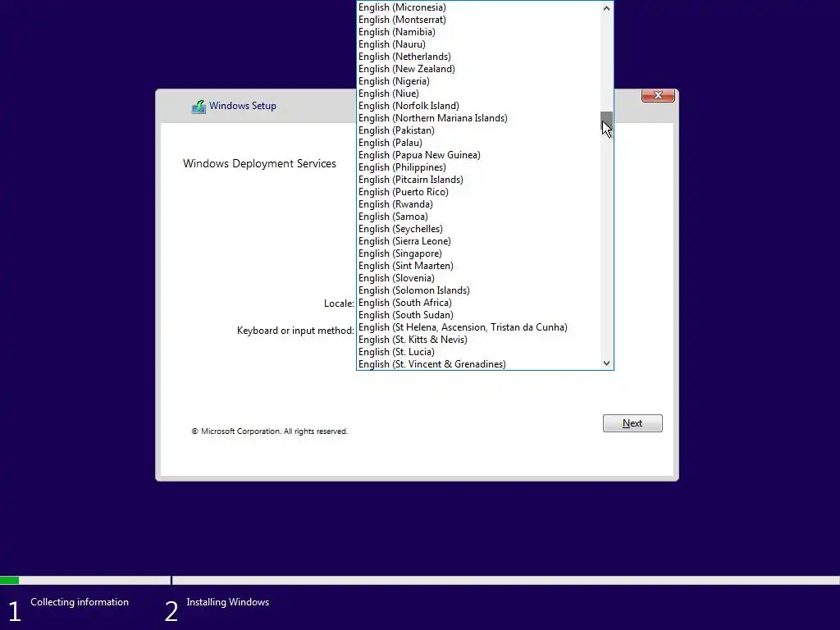
Task: Select English (Micronesia) from the list
Action: pyautogui.click(x=478, y=7)
